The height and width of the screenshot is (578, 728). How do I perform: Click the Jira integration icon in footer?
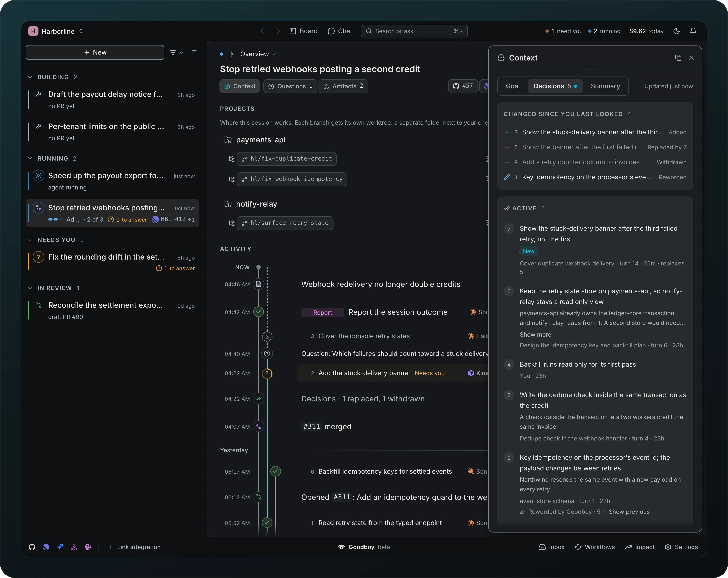coord(60,547)
